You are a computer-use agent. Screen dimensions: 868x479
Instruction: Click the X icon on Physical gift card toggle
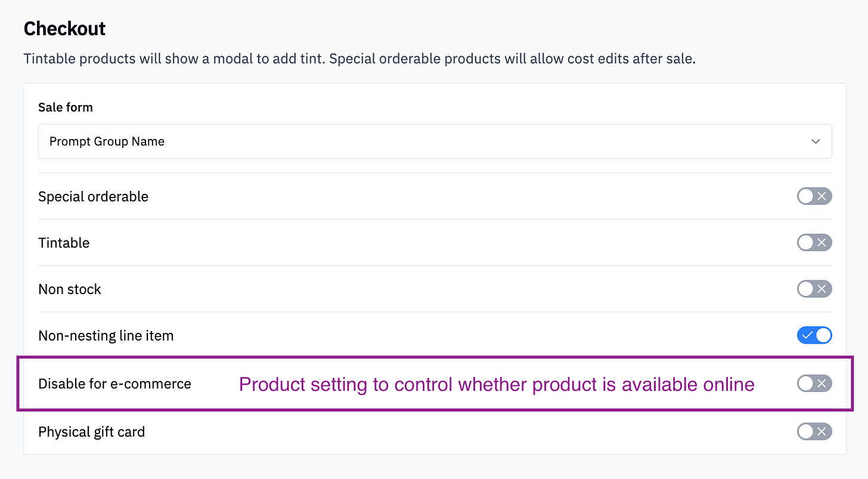(822, 431)
